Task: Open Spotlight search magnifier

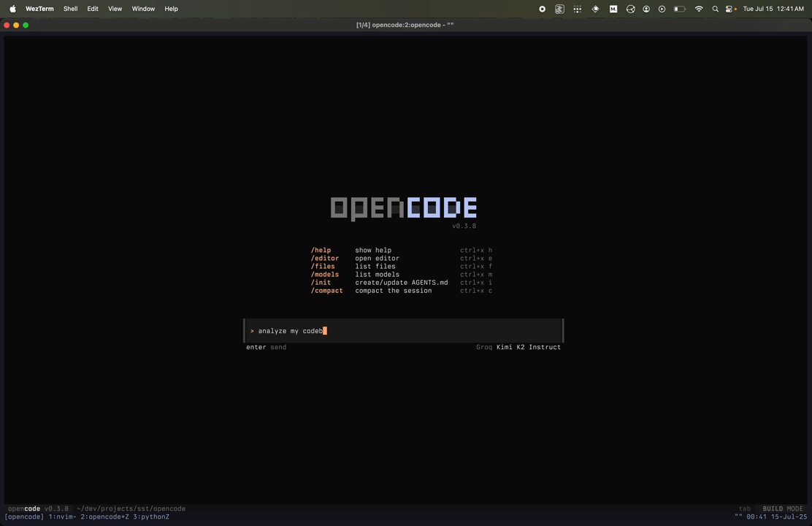Action: click(x=715, y=9)
